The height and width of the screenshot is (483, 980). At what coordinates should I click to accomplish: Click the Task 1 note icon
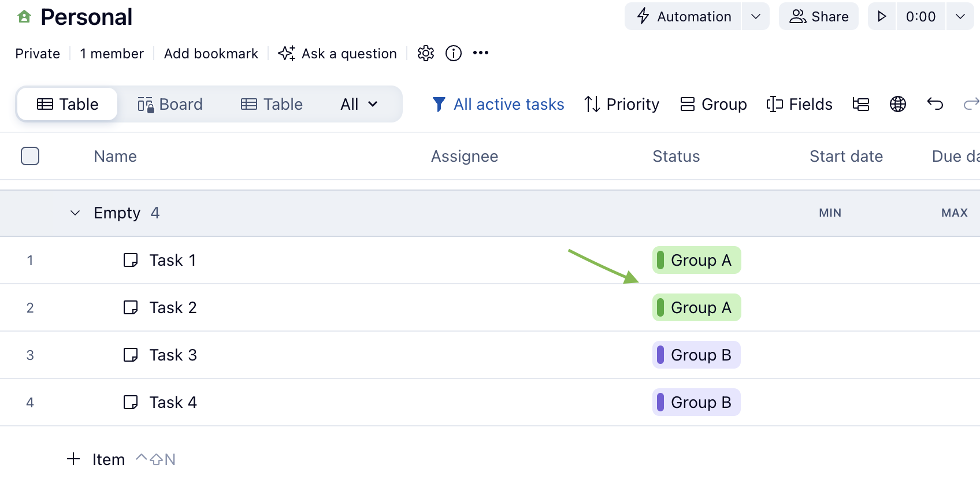(131, 260)
